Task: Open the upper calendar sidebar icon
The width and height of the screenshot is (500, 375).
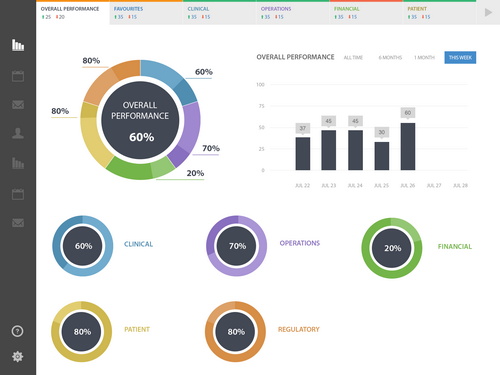Action: [x=18, y=76]
